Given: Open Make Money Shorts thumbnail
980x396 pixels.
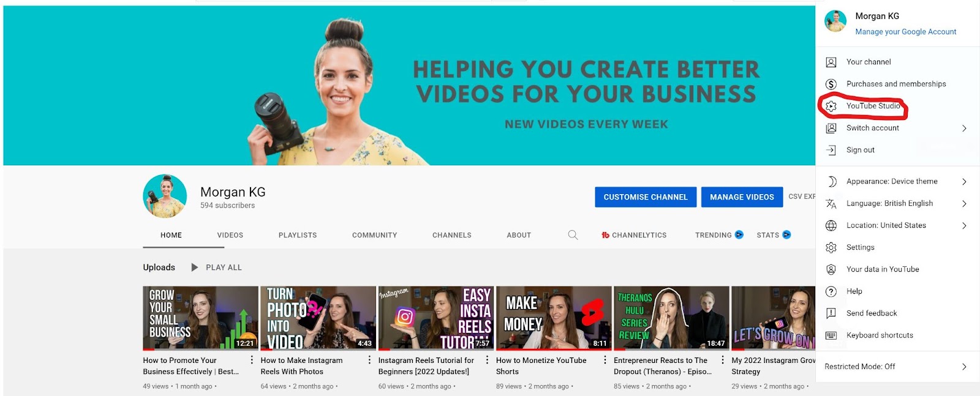Looking at the screenshot, I should (x=554, y=318).
